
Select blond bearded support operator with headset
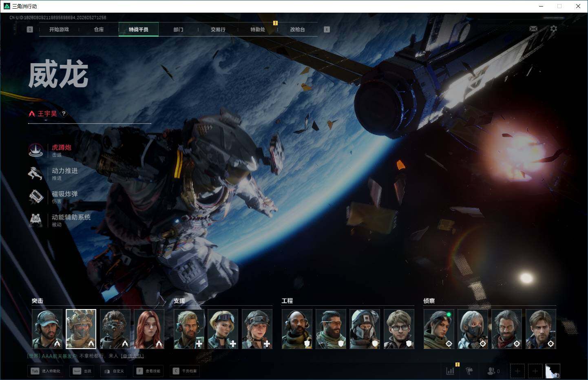pyautogui.click(x=189, y=329)
